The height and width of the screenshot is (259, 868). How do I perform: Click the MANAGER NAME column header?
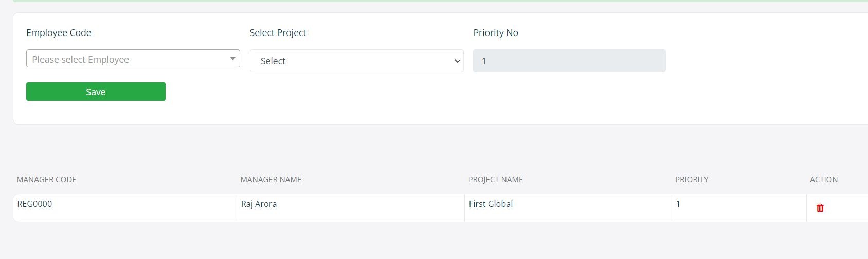[x=271, y=179]
